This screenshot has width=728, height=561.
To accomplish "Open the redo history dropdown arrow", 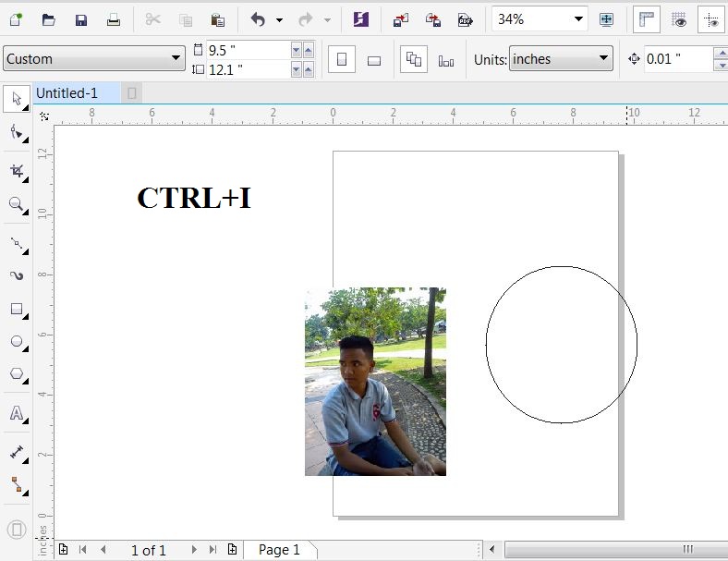I will point(327,20).
